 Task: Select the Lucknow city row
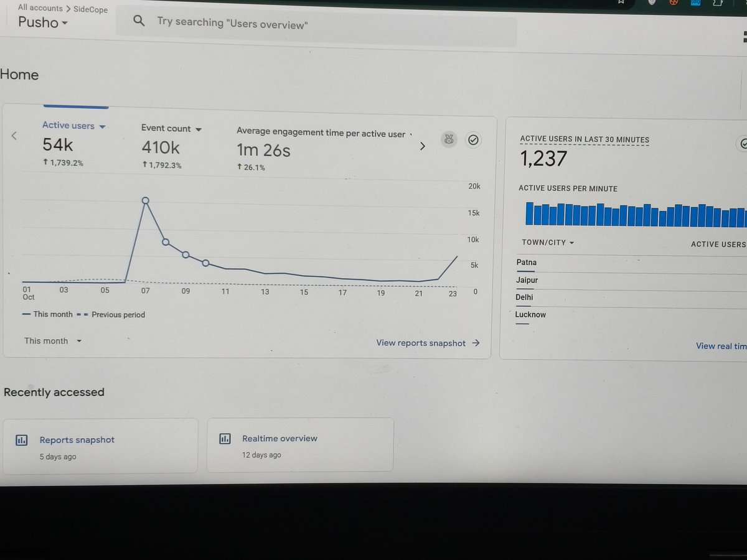point(631,315)
